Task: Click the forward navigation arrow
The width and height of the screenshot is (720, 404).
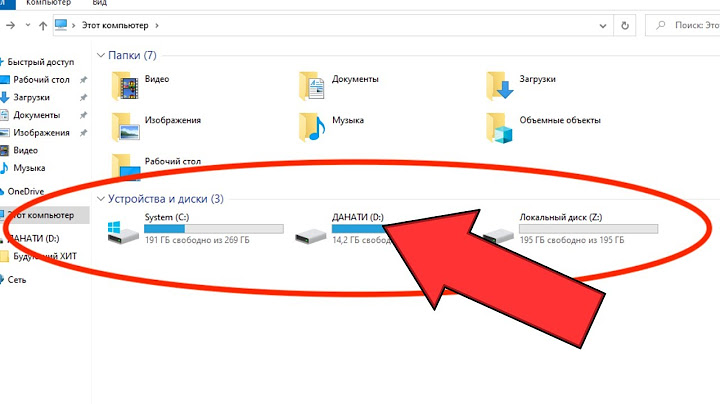Action: [10, 26]
